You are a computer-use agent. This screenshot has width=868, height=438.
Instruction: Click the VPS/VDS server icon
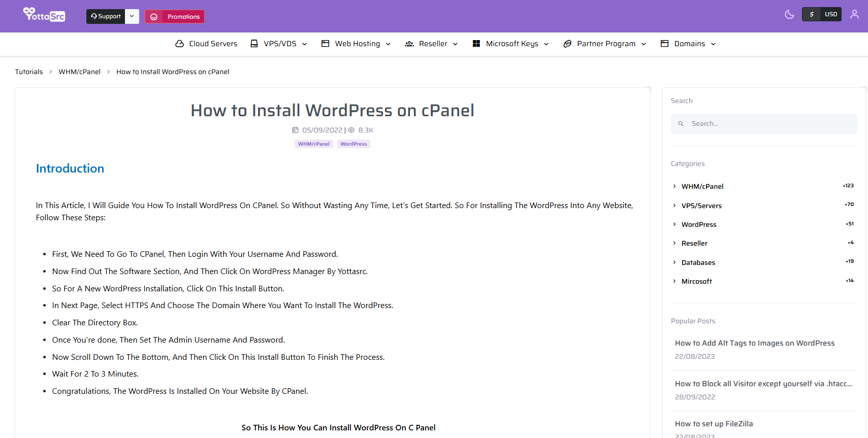pyautogui.click(x=254, y=44)
